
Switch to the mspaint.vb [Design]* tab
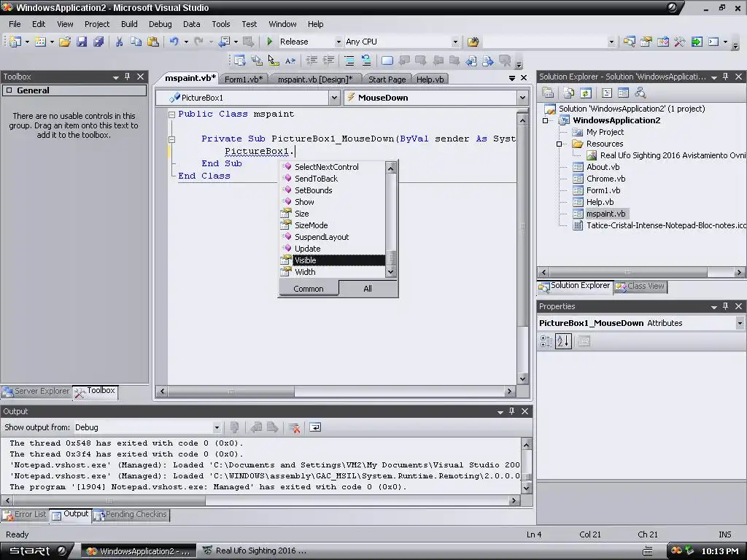coord(315,79)
